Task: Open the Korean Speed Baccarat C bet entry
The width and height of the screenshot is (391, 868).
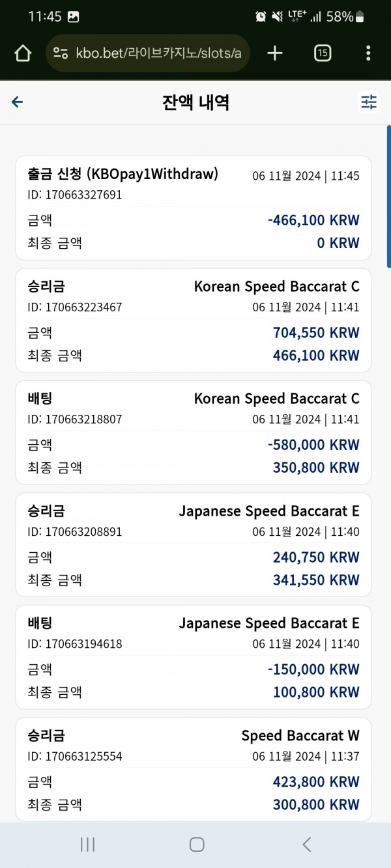Action: point(194,432)
